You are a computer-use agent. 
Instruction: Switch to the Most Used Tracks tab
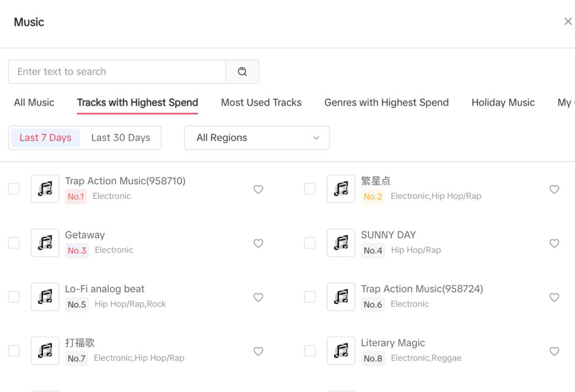(x=261, y=102)
